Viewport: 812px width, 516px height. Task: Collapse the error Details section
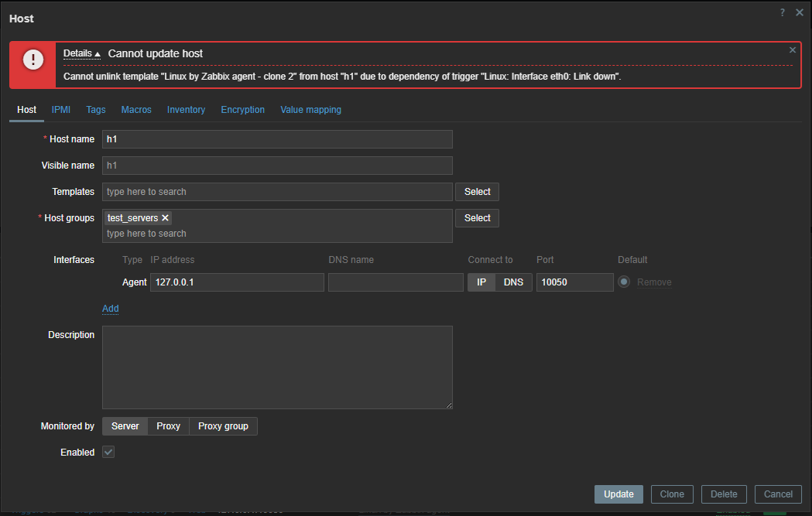tap(81, 53)
